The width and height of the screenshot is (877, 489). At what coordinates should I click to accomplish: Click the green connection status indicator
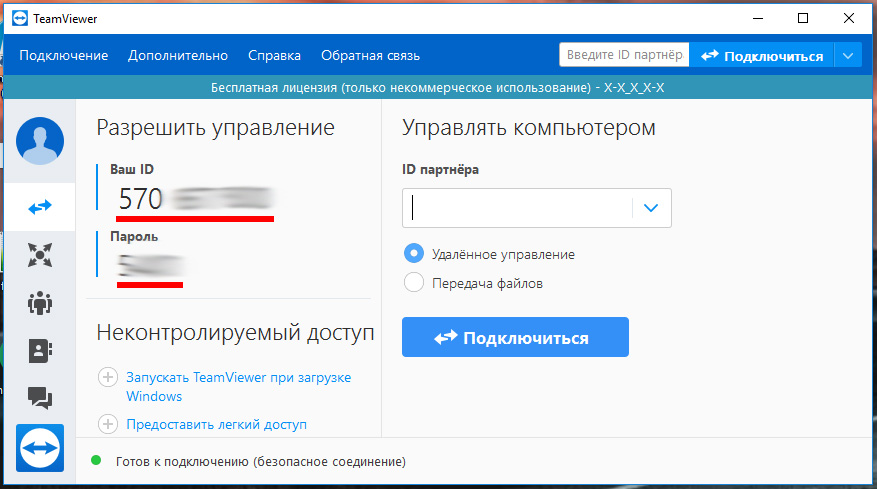(x=96, y=460)
